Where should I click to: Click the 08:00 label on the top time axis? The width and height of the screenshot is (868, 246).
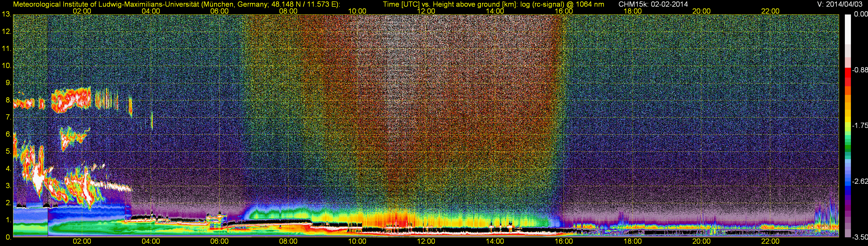click(288, 11)
